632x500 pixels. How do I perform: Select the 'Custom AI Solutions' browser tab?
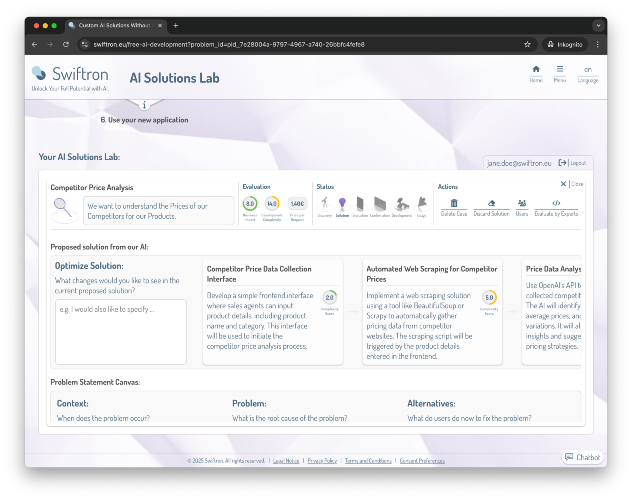(115, 25)
